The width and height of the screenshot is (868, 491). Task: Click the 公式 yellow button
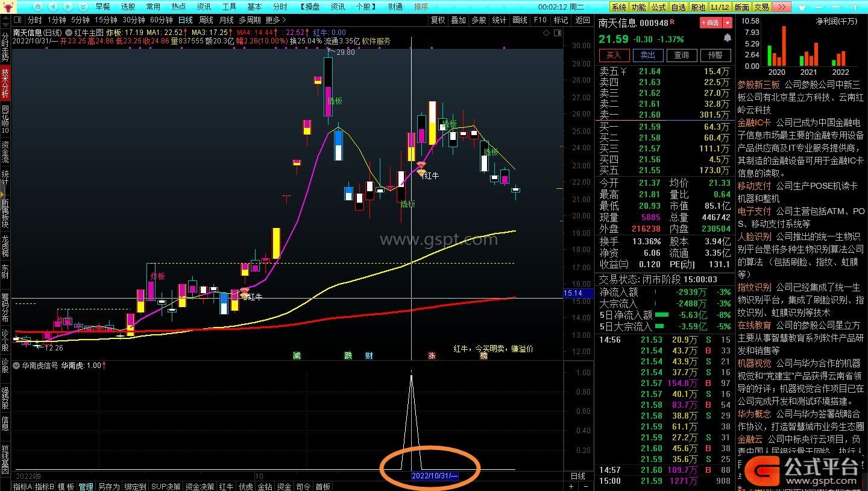(659, 7)
